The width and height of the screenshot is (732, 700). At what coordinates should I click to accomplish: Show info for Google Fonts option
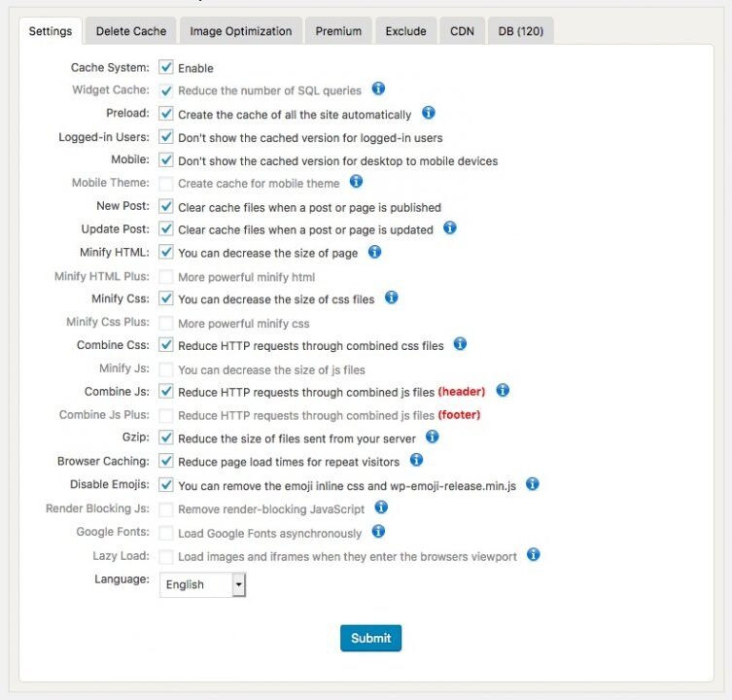coord(379,532)
